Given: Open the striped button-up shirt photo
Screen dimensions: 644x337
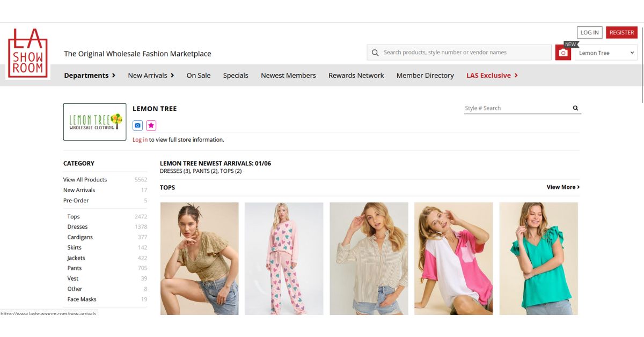Looking at the screenshot, I should click(369, 259).
